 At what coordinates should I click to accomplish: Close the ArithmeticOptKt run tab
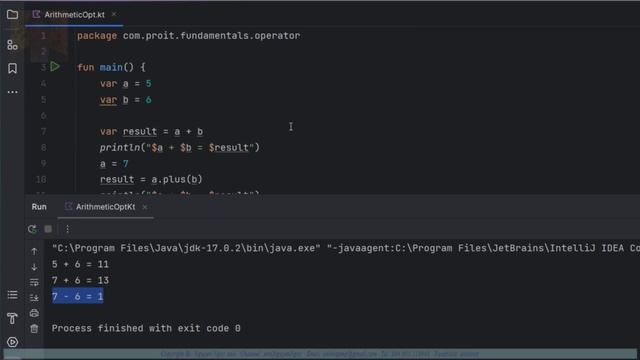coord(144,207)
